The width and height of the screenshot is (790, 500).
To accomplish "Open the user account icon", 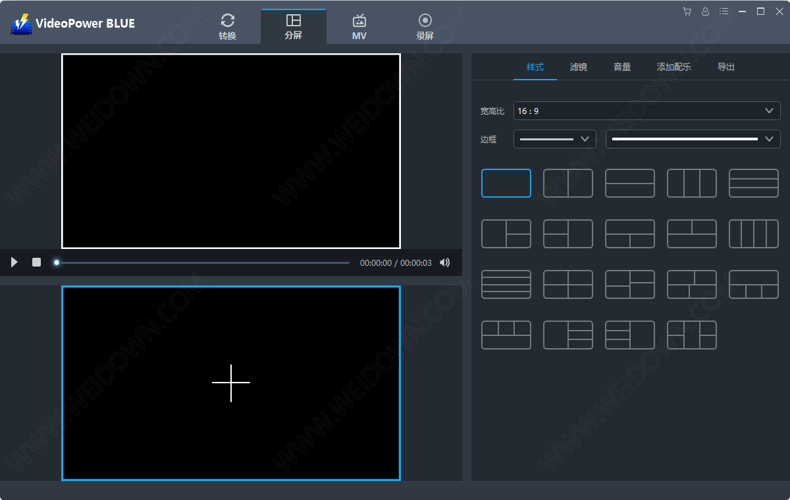I will click(705, 12).
